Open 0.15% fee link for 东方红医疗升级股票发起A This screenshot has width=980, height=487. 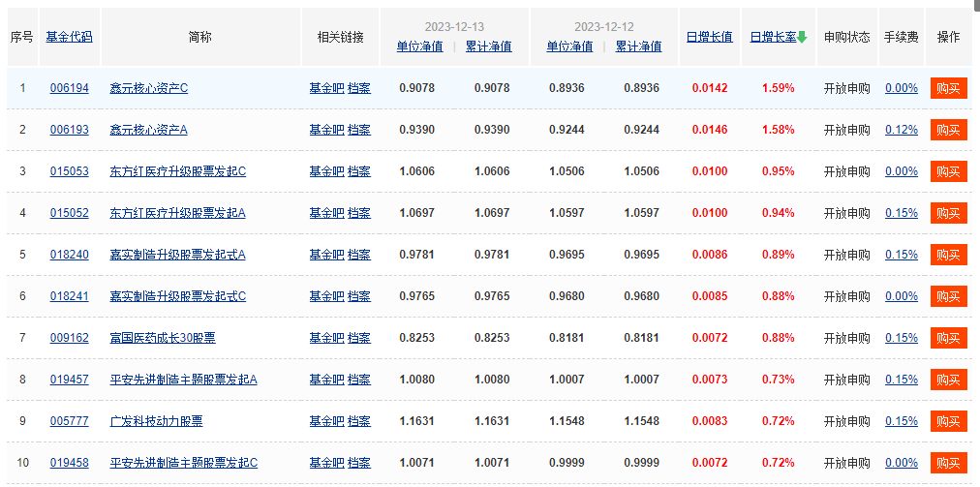(902, 213)
